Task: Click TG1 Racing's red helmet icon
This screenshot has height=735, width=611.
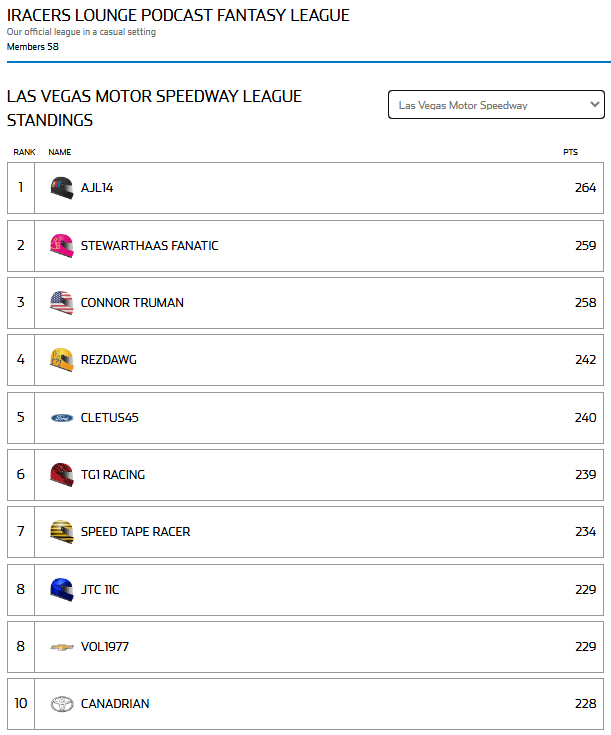Action: point(62,475)
